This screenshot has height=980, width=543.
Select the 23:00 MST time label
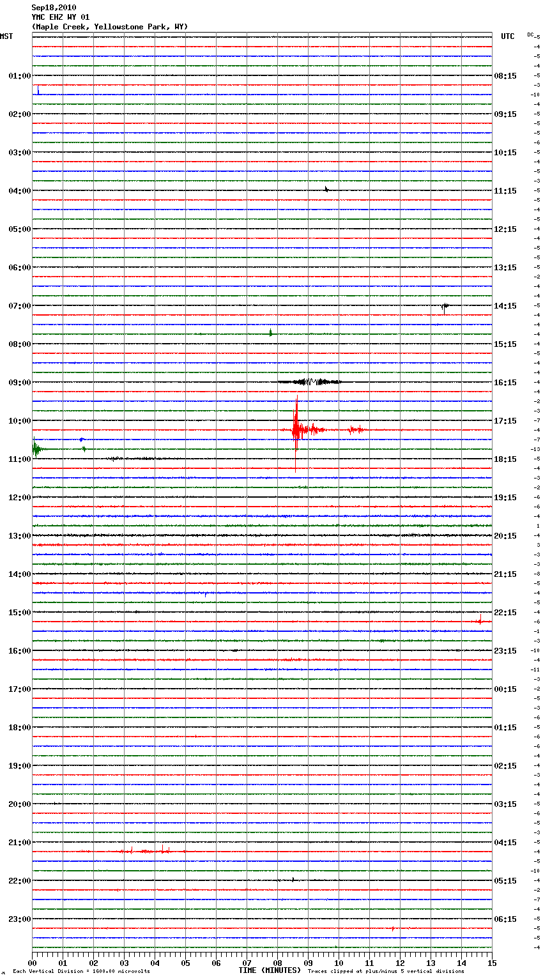pyautogui.click(x=20, y=919)
